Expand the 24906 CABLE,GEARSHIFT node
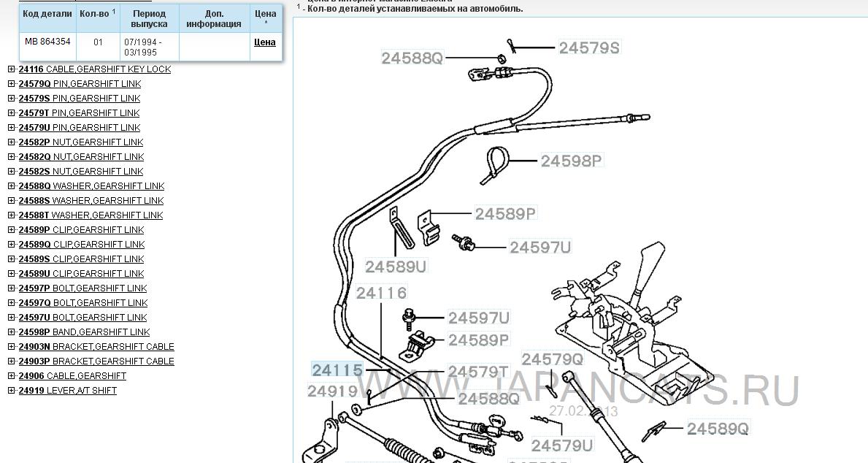The width and height of the screenshot is (868, 463). 11,375
